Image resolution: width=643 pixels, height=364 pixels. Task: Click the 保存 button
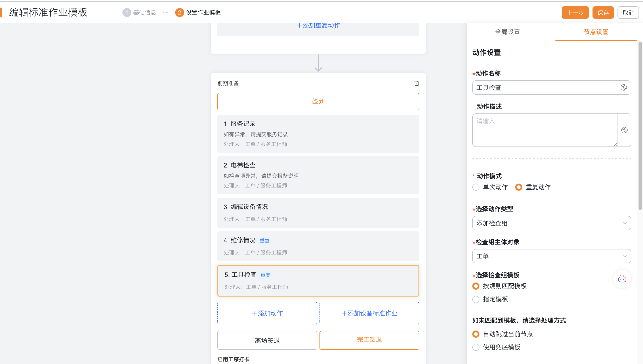click(603, 13)
